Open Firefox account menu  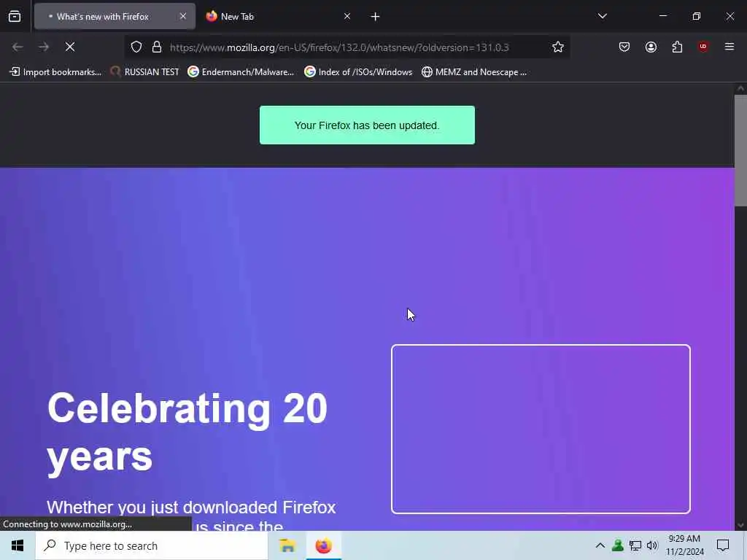coord(651,47)
